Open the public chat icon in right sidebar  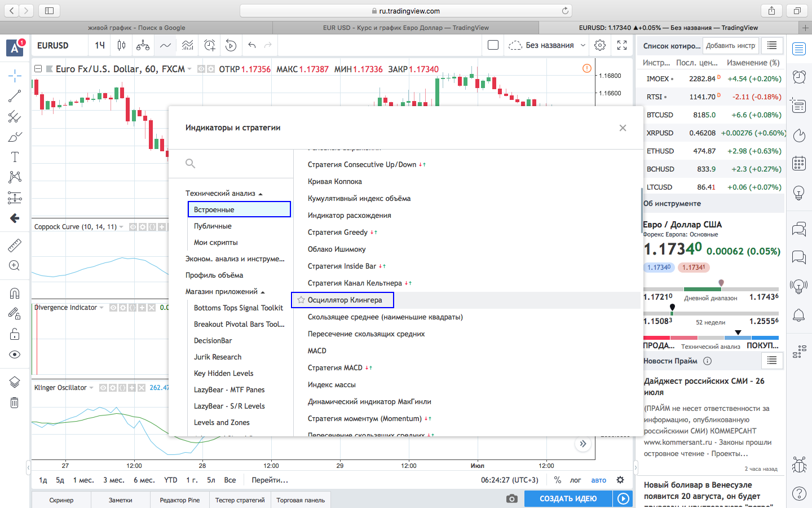pyautogui.click(x=799, y=229)
